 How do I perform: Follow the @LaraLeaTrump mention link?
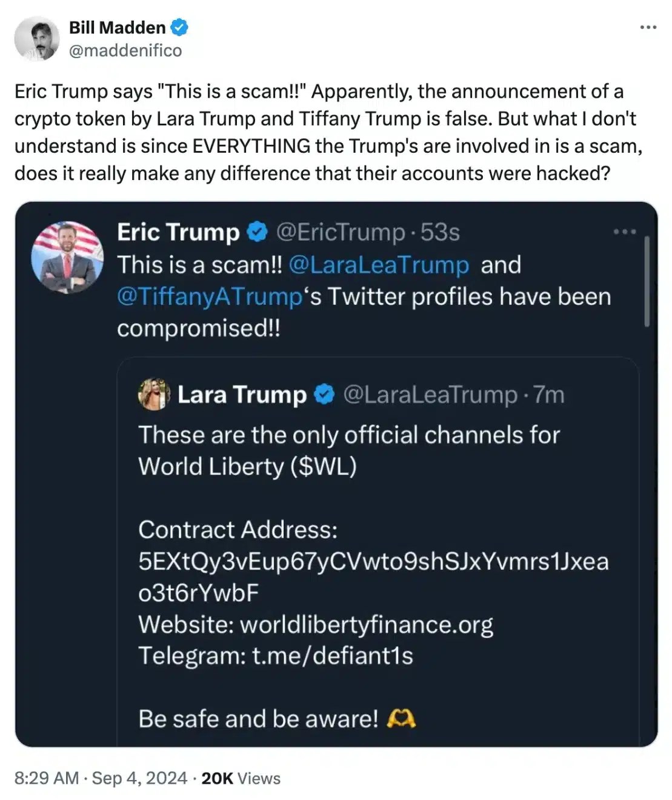tap(379, 265)
